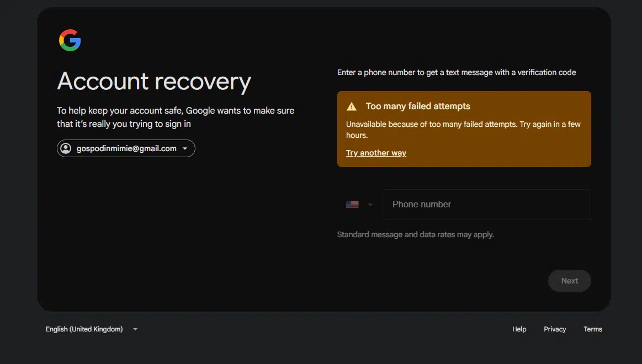This screenshot has height=364, width=642.
Task: Open the Terms link
Action: coord(592,329)
